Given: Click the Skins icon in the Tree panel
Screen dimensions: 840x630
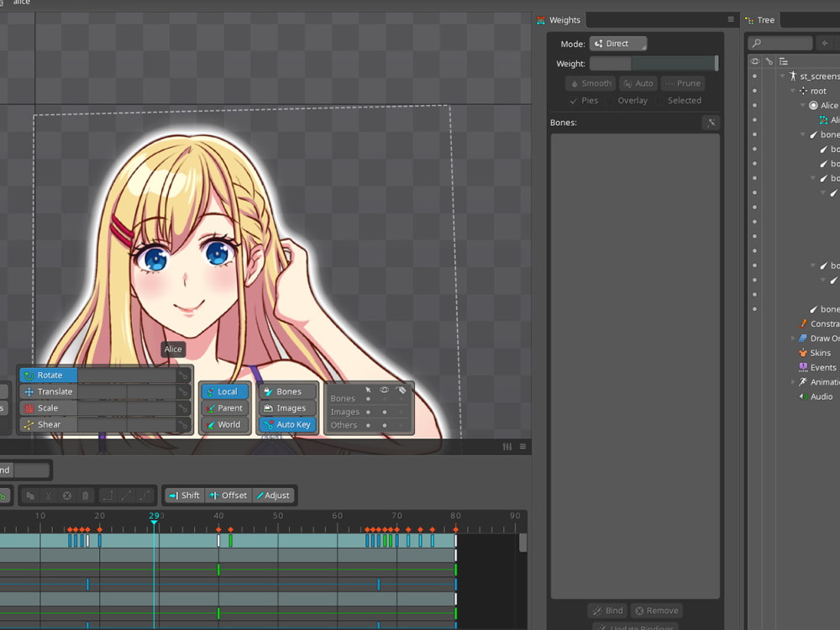Looking at the screenshot, I should tap(802, 352).
